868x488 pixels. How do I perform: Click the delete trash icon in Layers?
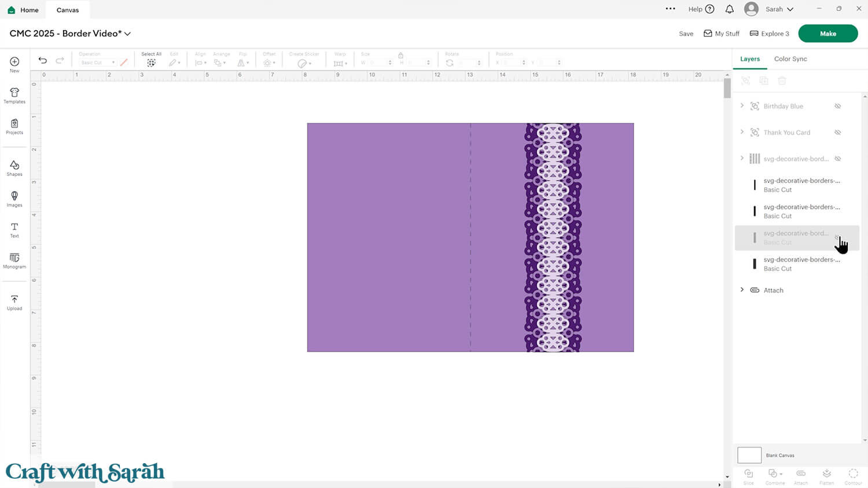pyautogui.click(x=782, y=81)
